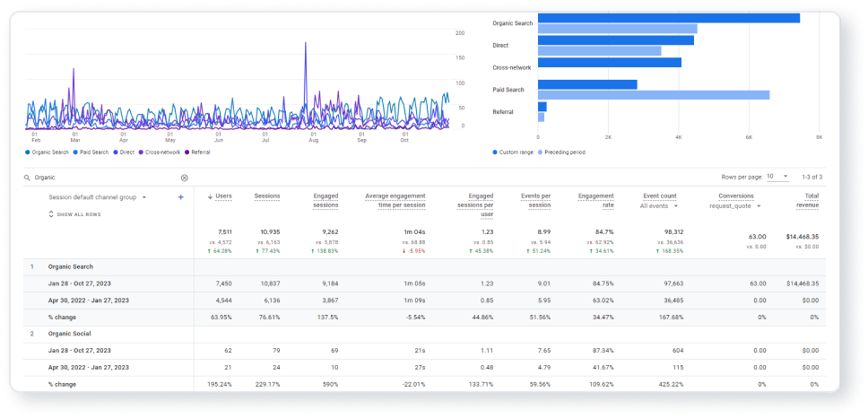Image resolution: width=868 pixels, height=418 pixels.
Task: Toggle Direct legend dot in line chart
Action: coord(115,152)
